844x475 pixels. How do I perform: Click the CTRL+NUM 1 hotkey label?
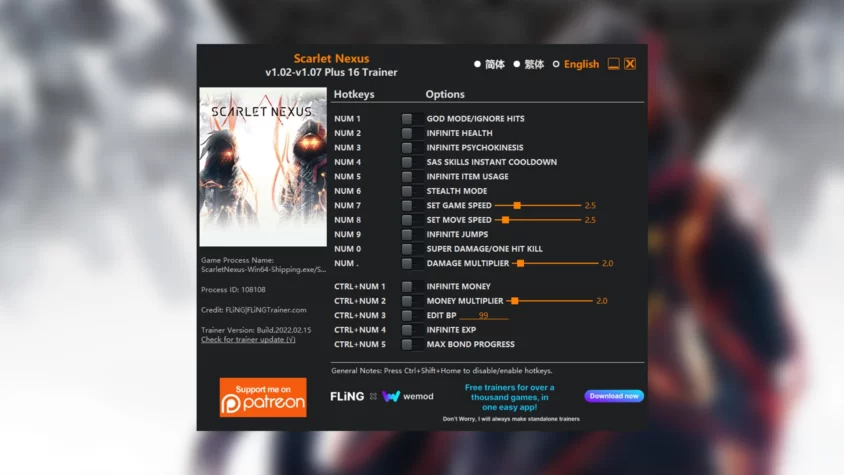[360, 287]
